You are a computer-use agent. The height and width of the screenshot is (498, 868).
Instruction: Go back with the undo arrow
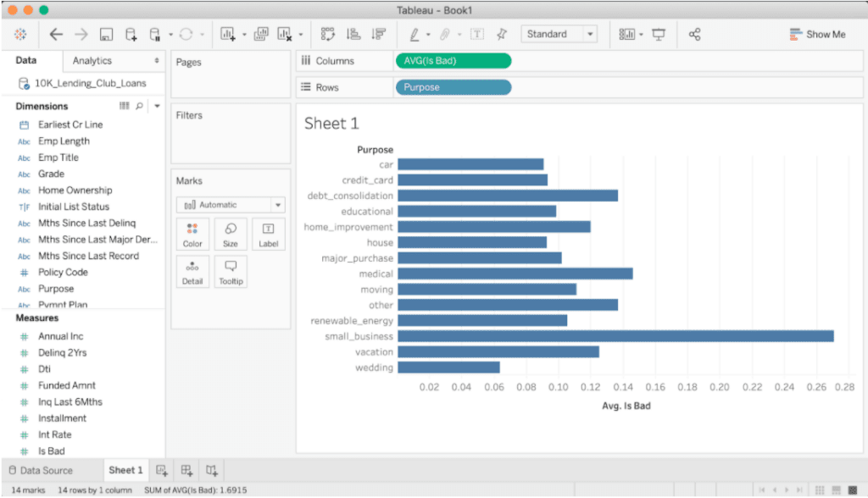pyautogui.click(x=56, y=35)
